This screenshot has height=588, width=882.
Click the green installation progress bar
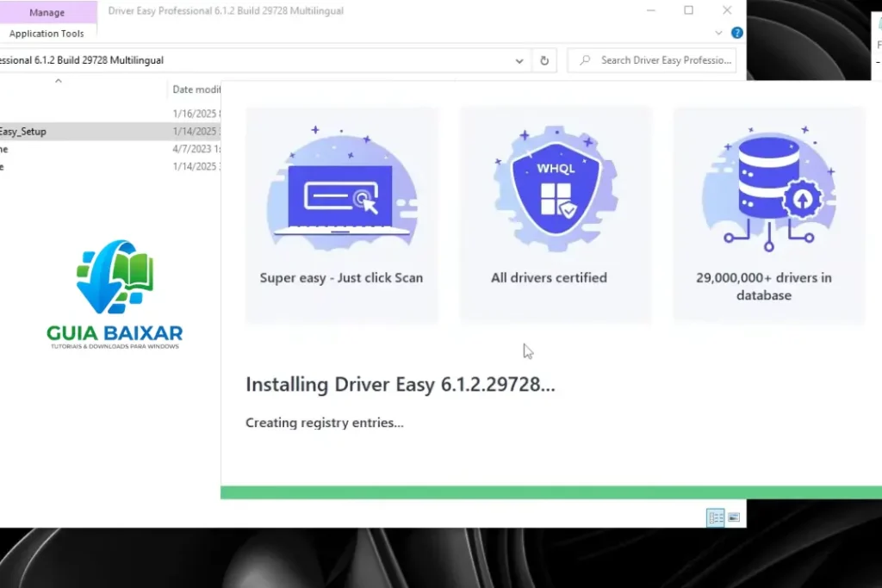pyautogui.click(x=551, y=492)
